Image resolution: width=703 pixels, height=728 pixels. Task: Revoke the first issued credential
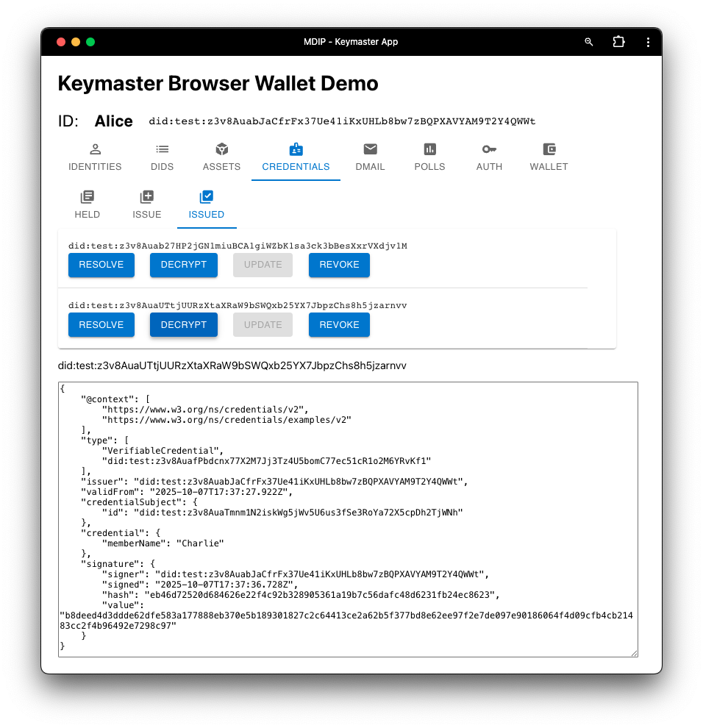point(339,265)
